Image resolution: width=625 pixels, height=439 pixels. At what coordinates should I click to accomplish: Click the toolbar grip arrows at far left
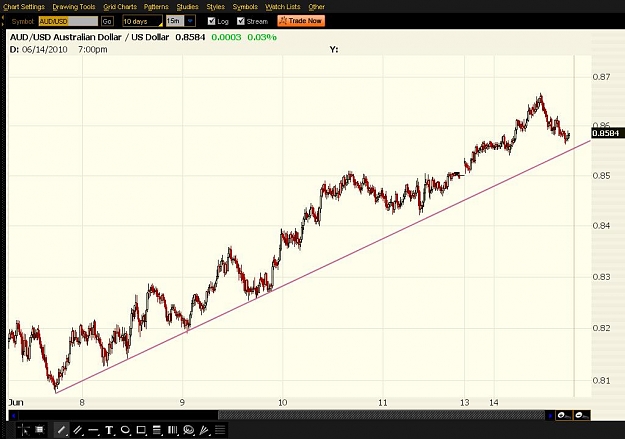click(x=3, y=21)
